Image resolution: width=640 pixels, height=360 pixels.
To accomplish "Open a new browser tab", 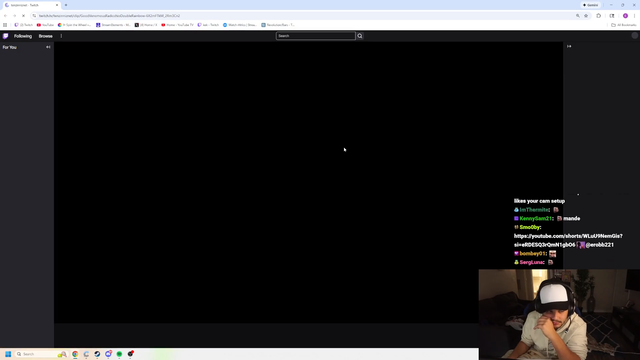I will [66, 5].
